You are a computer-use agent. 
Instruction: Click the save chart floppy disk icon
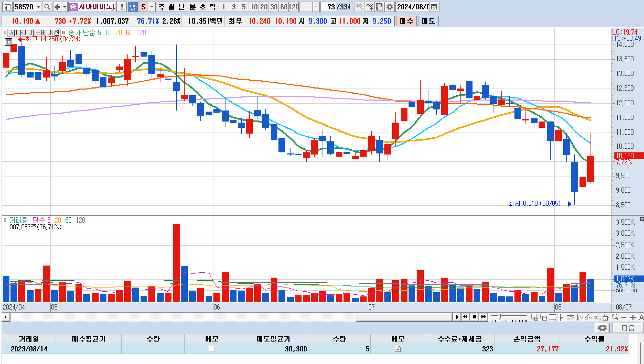coord(379,7)
